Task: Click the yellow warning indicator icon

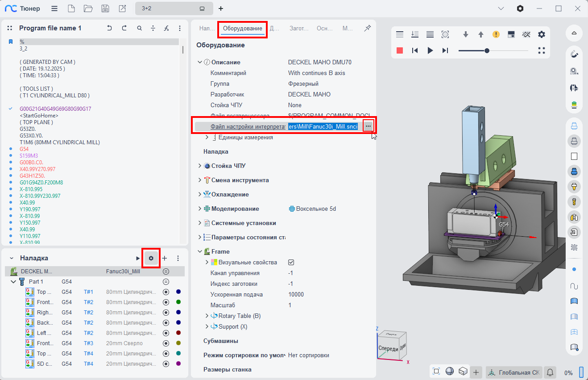Action: click(496, 34)
